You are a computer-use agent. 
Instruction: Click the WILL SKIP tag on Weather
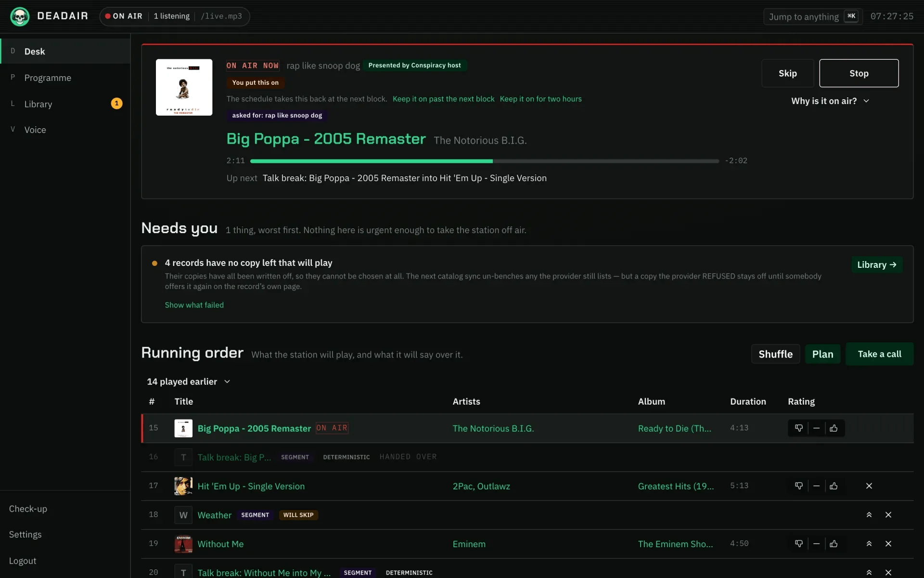pos(298,515)
